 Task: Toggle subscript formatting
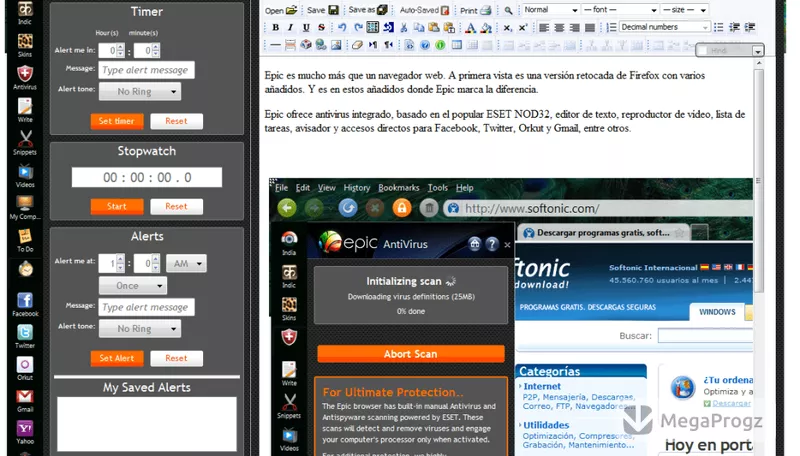(x=507, y=28)
